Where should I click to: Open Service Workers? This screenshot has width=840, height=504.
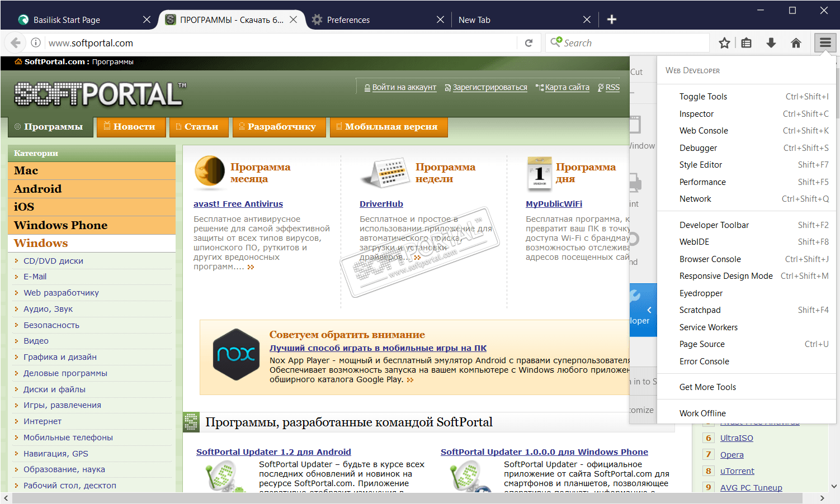click(747, 327)
